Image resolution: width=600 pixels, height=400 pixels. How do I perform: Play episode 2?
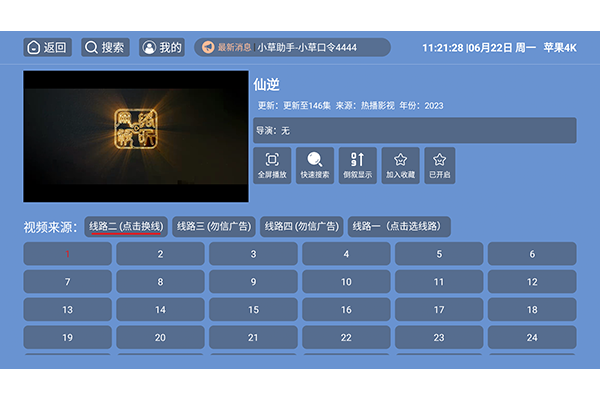click(x=160, y=254)
